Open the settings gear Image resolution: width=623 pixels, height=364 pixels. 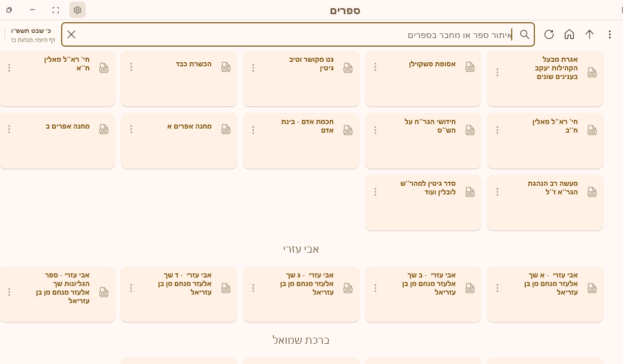click(77, 9)
